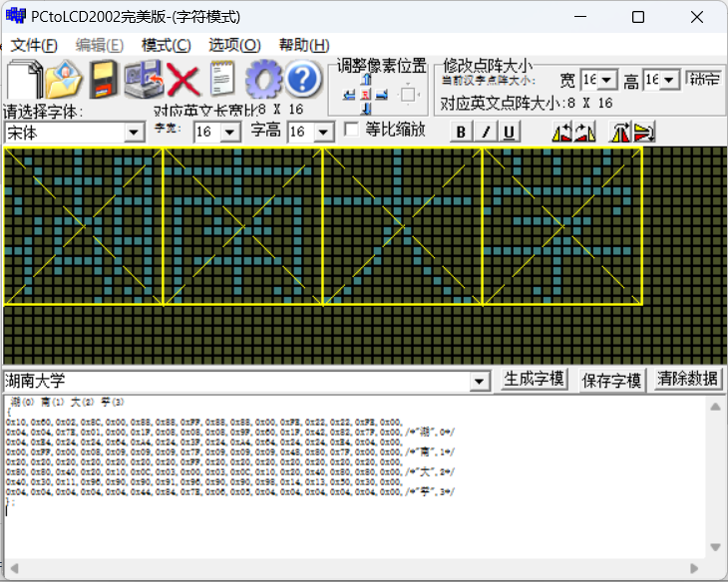This screenshot has height=582, width=728.
Task: Shift pixels up with the up arrow
Action: coord(366,80)
